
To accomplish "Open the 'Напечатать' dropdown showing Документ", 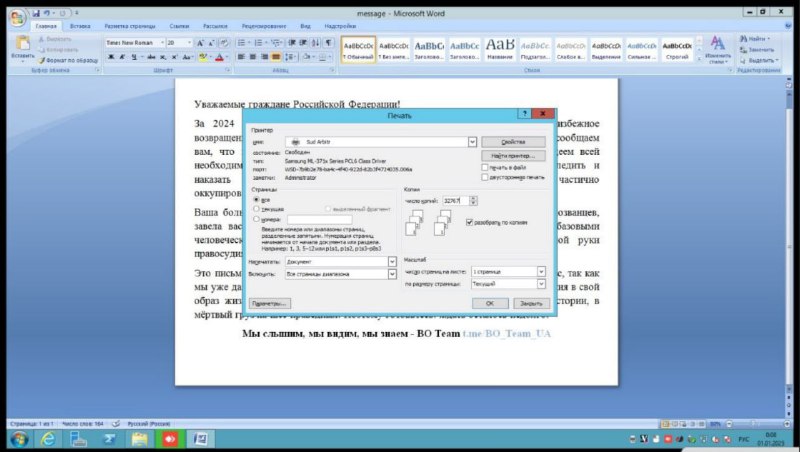I will [392, 262].
